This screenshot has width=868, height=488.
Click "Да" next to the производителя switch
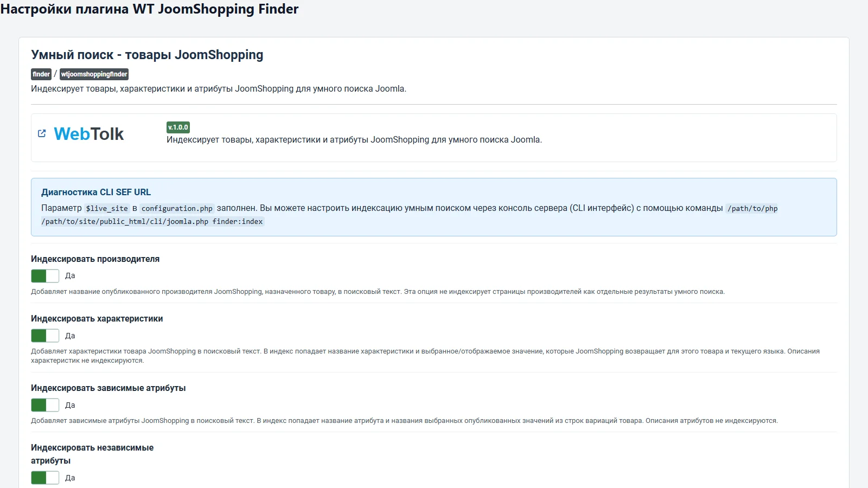point(70,276)
